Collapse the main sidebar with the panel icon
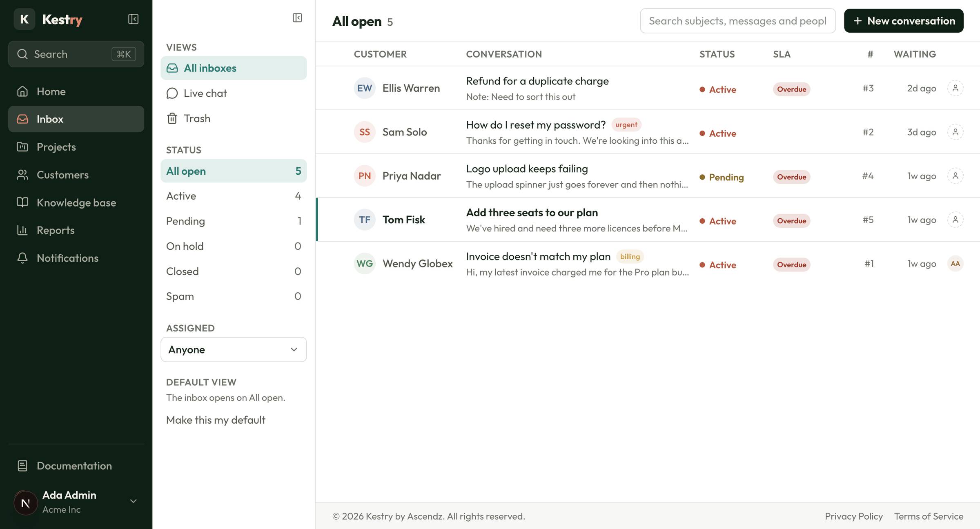Screen dimensions: 980x529 [x=133, y=19]
